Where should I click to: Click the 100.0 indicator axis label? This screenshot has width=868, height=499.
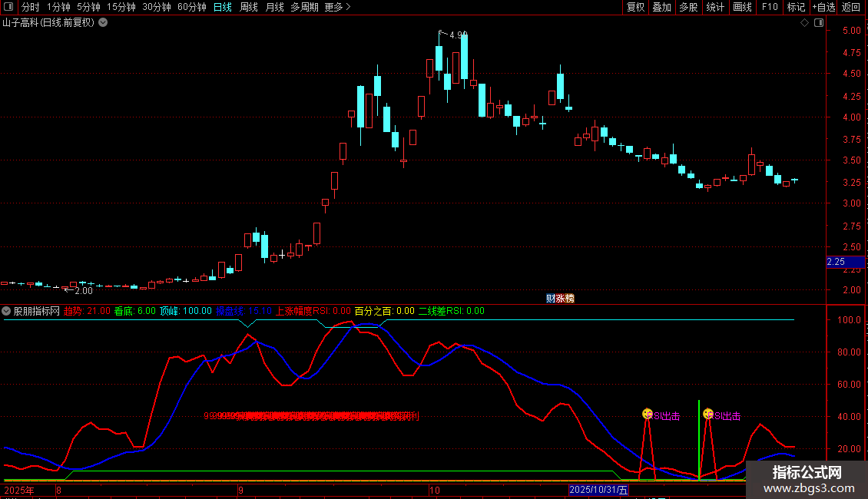pyautogui.click(x=849, y=320)
